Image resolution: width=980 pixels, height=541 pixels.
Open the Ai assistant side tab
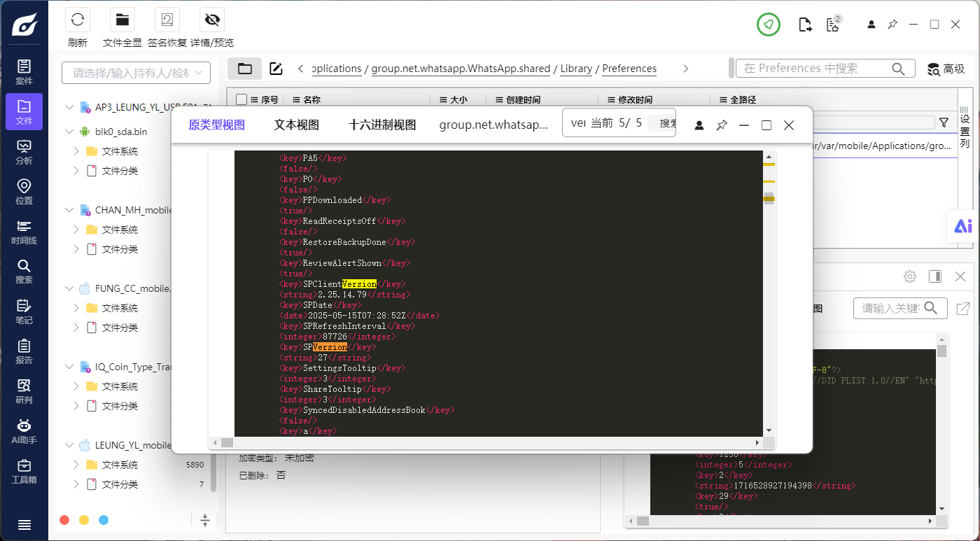[x=964, y=226]
